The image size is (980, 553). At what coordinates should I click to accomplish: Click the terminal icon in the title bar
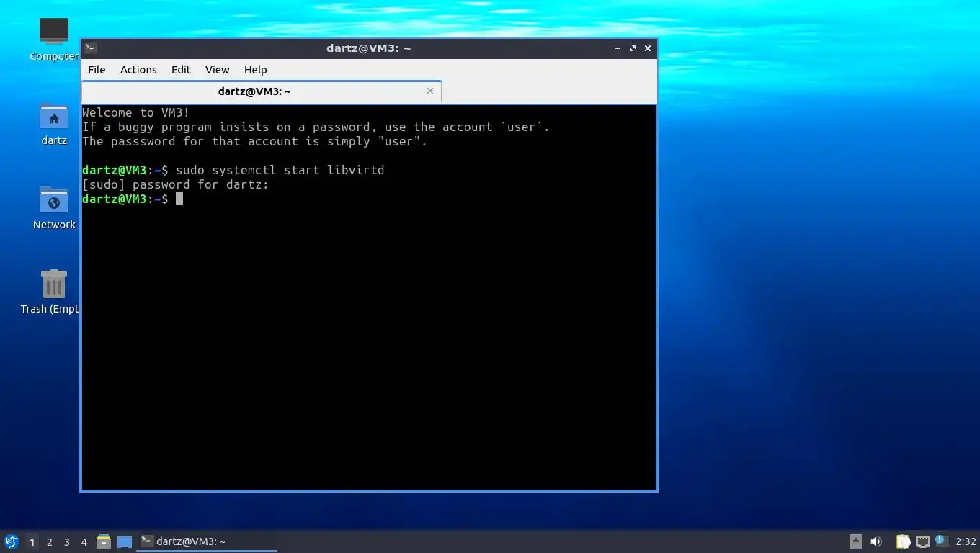[x=90, y=48]
